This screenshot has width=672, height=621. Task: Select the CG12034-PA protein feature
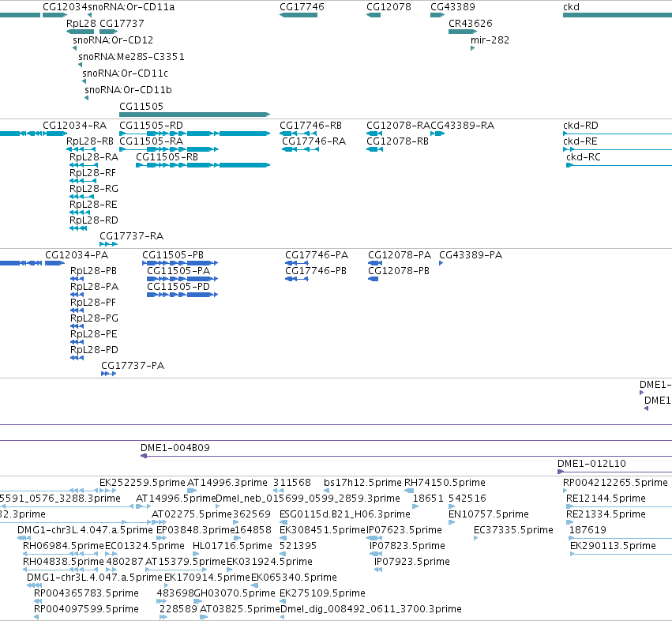[54, 263]
